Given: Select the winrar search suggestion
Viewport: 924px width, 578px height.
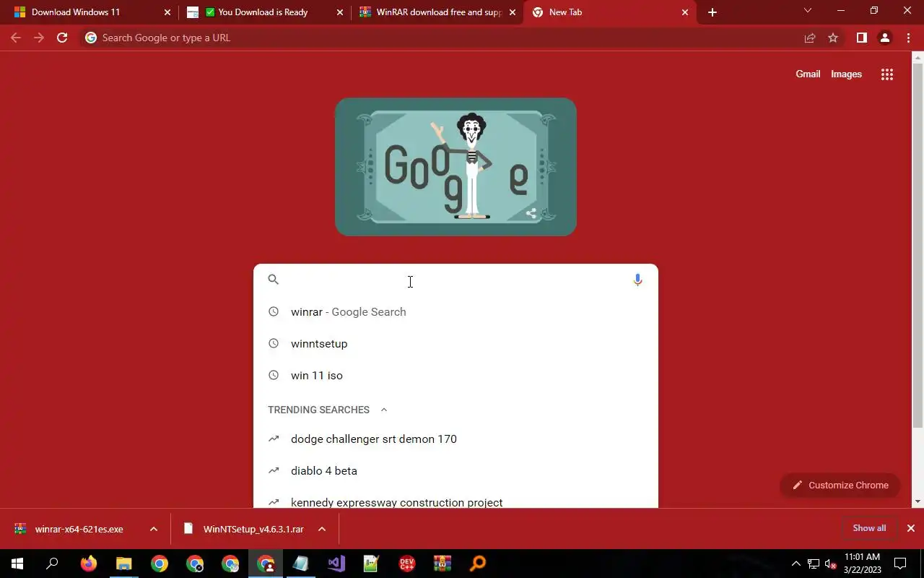Looking at the screenshot, I should (x=456, y=312).
